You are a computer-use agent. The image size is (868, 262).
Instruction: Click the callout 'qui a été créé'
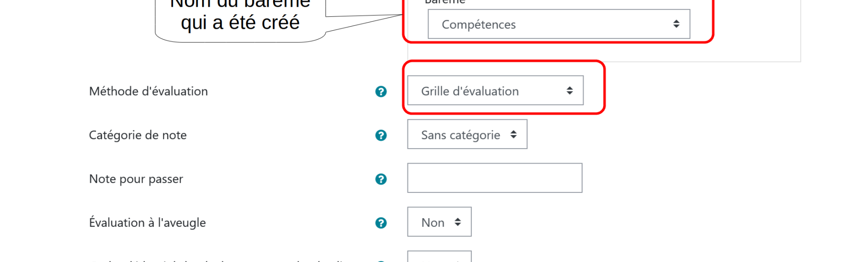240,23
